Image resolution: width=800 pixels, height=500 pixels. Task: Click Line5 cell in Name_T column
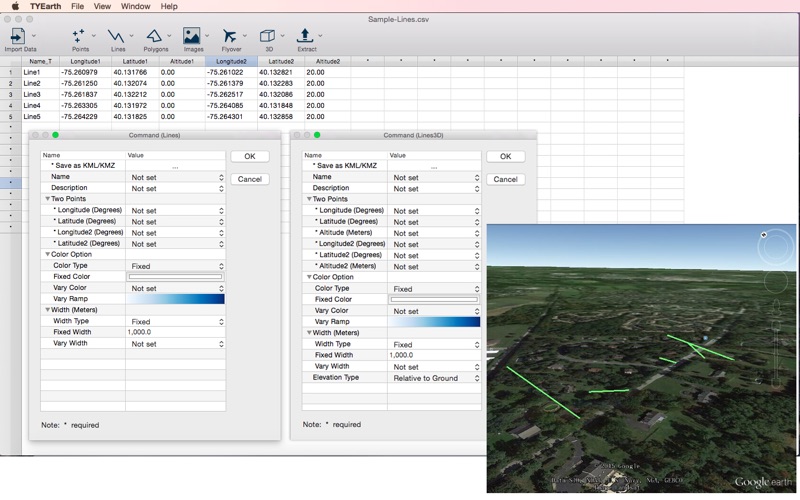click(x=40, y=117)
